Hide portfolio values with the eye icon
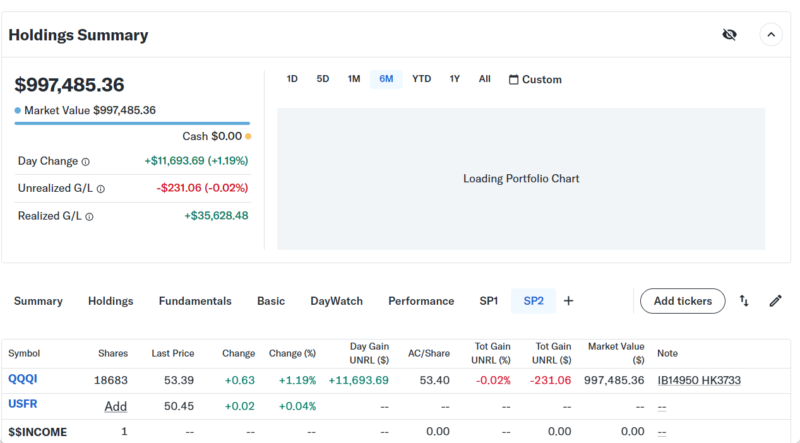This screenshot has height=443, width=800. tap(729, 35)
